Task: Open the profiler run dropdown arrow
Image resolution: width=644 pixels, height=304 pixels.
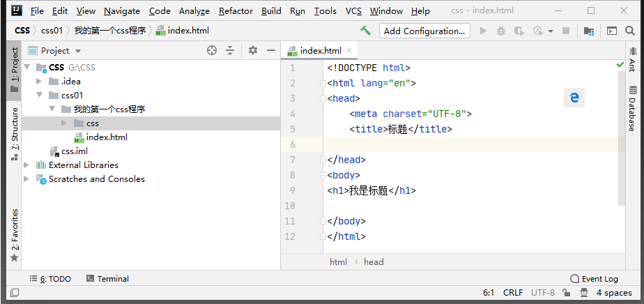Action: pos(551,31)
